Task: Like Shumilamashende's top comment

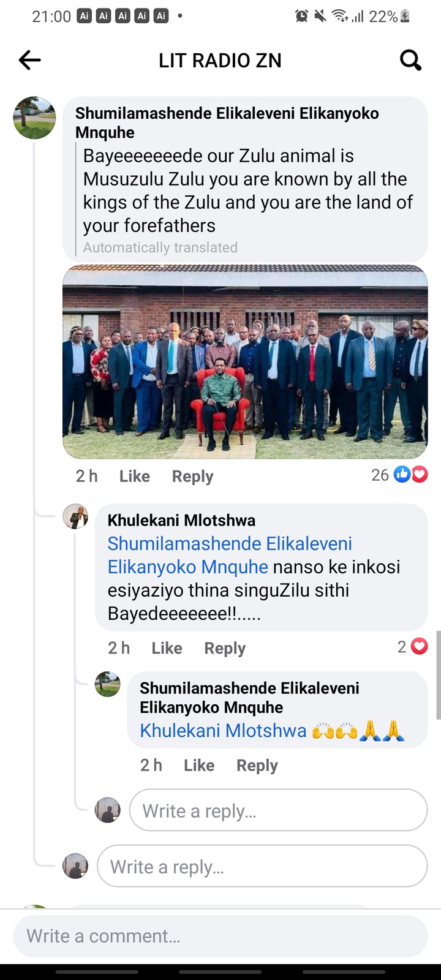Action: point(134,476)
